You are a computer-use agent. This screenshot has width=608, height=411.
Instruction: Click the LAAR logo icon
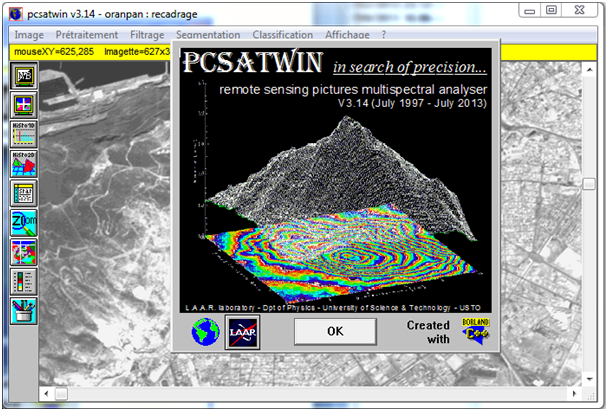(x=242, y=331)
